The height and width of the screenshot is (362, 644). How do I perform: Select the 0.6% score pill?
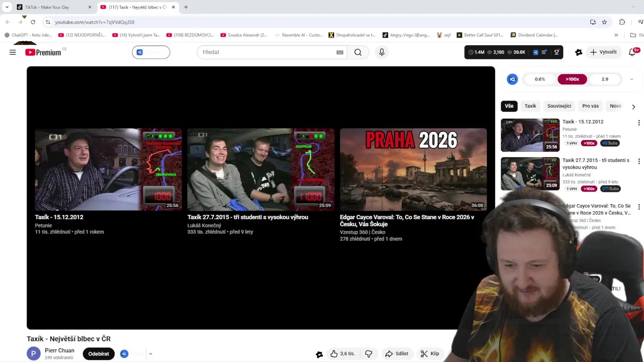[540, 79]
